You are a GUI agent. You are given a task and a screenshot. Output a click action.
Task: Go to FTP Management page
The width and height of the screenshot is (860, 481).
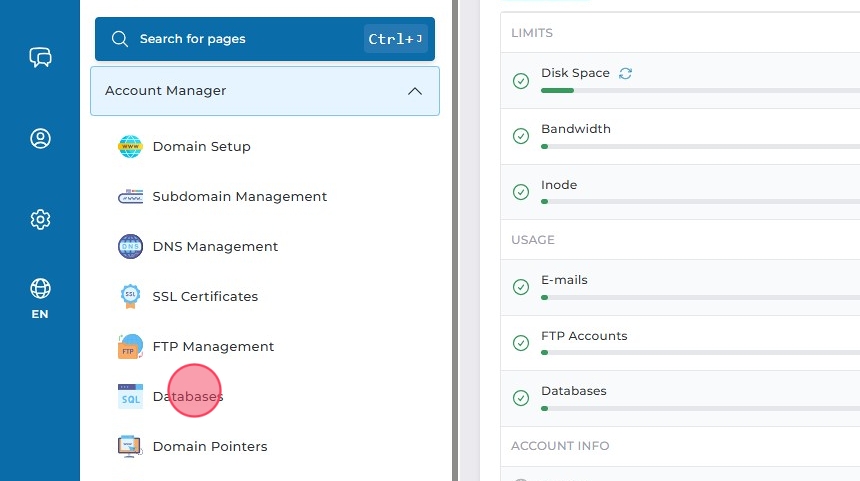tap(213, 347)
